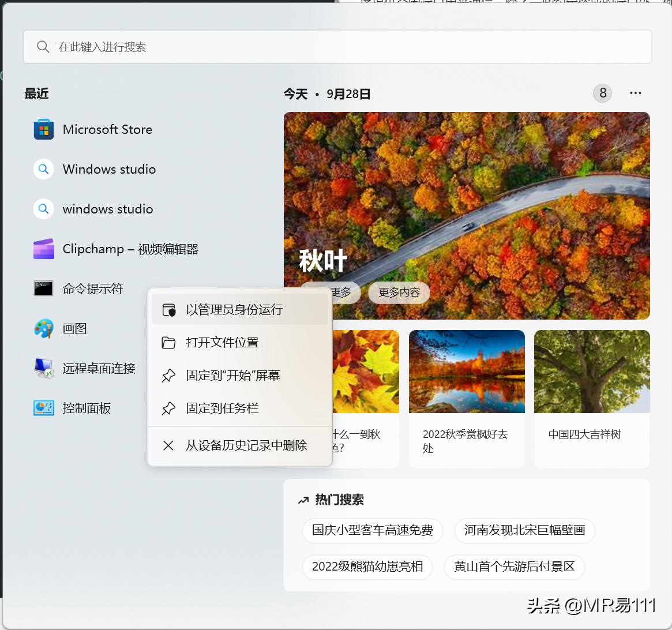Select recent search 'Windows studio'
The image size is (672, 630).
tap(108, 169)
